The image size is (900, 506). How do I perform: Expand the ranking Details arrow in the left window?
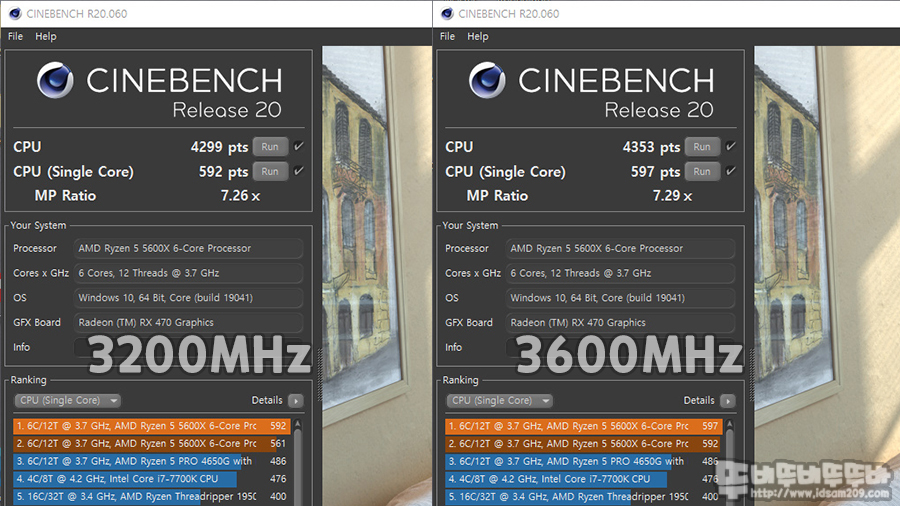pyautogui.click(x=296, y=400)
